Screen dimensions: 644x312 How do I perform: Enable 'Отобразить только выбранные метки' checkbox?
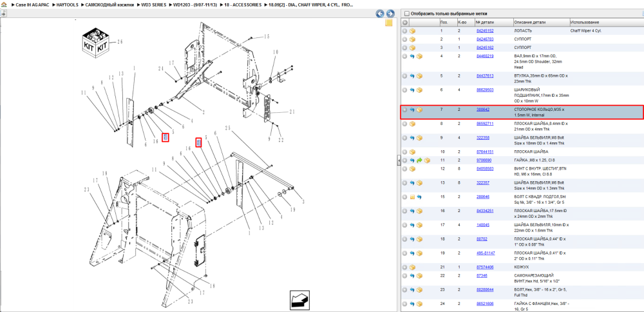click(407, 13)
